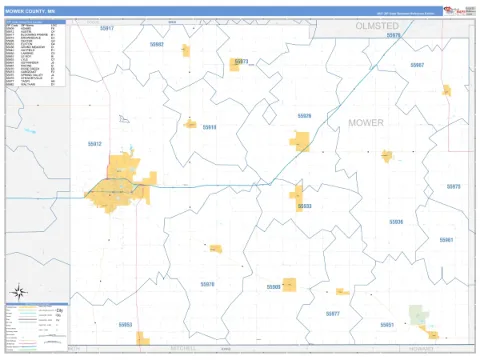Select the yellow city area under the 55973 label
The height and width of the screenshot is (360, 480).
tap(234, 65)
